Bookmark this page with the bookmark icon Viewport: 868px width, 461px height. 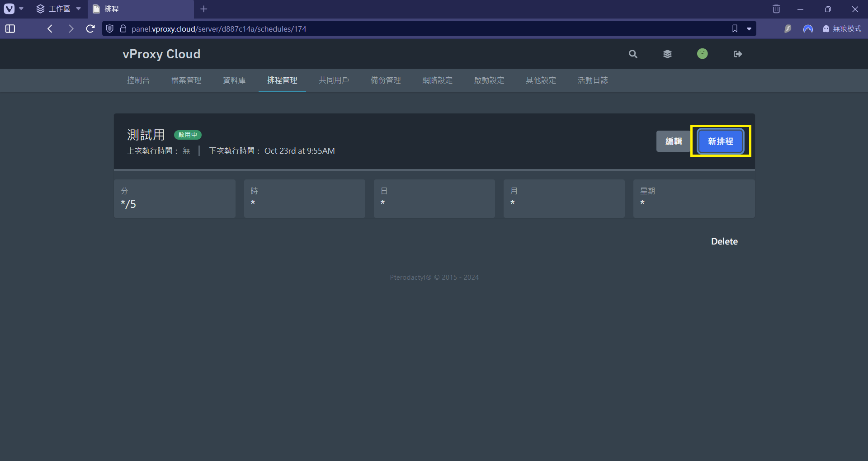coord(735,29)
